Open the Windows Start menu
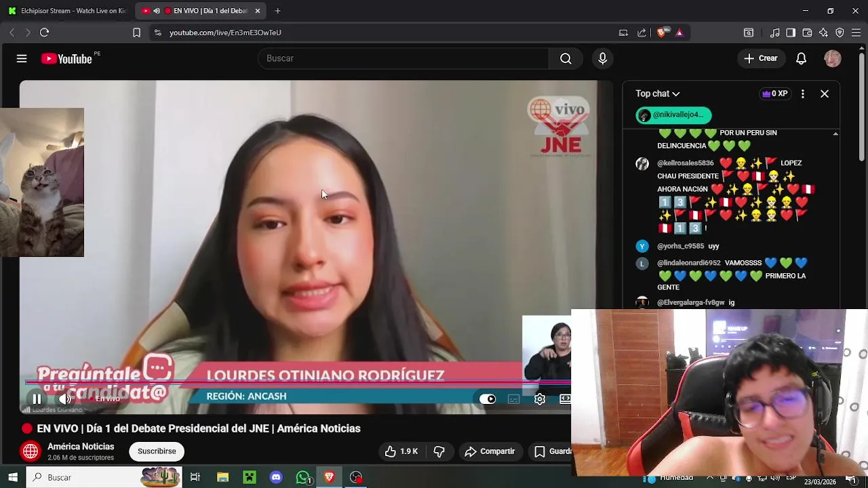The height and width of the screenshot is (488, 868). [x=13, y=478]
